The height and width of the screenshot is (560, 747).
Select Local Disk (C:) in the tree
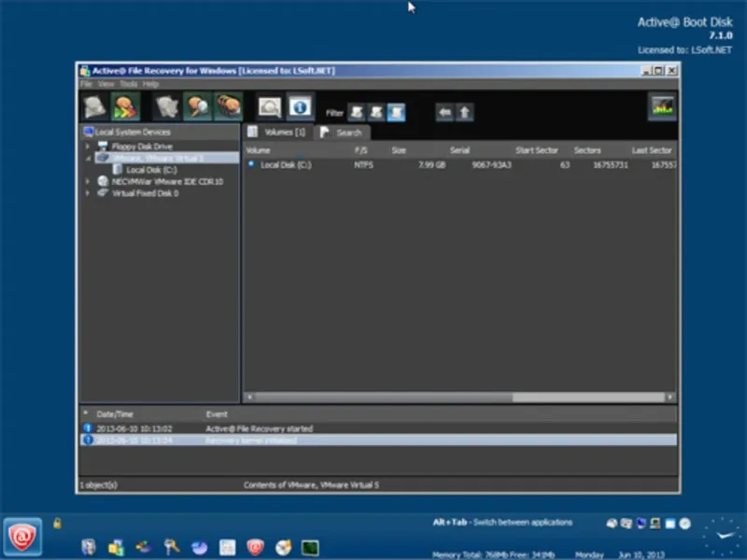[150, 170]
